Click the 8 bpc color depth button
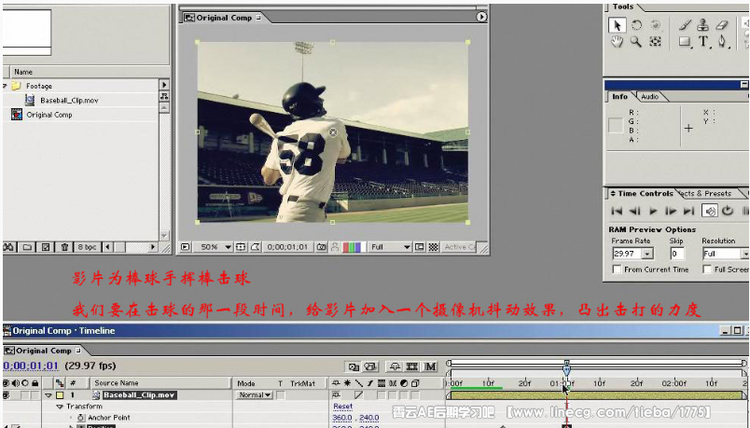The height and width of the screenshot is (428, 750). [x=87, y=247]
